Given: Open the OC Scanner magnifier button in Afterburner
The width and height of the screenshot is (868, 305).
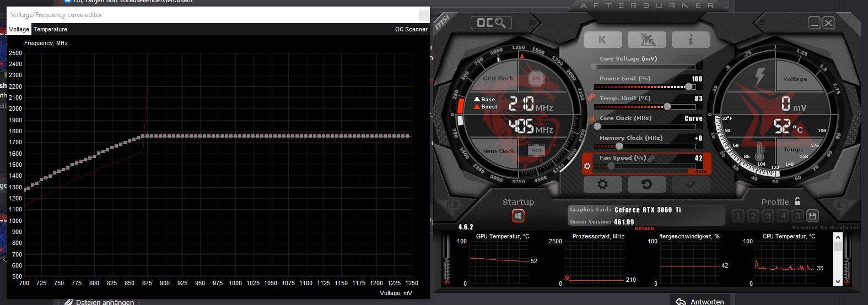Looking at the screenshot, I should click(491, 23).
